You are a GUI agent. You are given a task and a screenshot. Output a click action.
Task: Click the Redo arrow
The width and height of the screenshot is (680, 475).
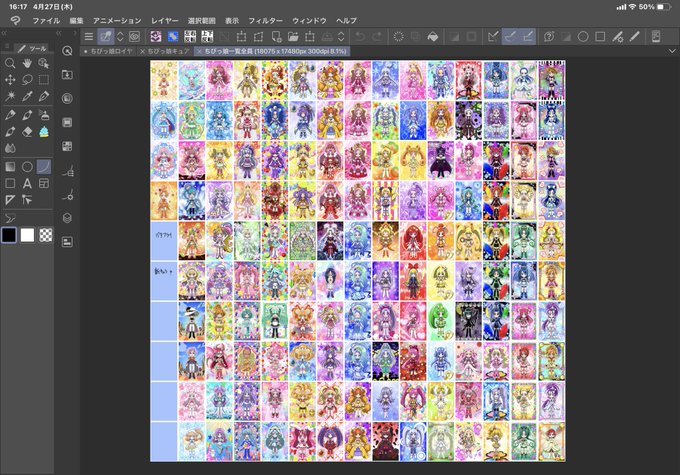tap(377, 37)
